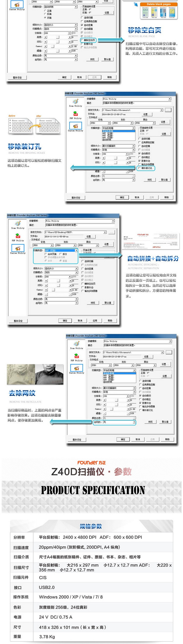Viewport: 183px width, 644px height.
Task: Select the 正面 radio button
Action: [45, 11]
